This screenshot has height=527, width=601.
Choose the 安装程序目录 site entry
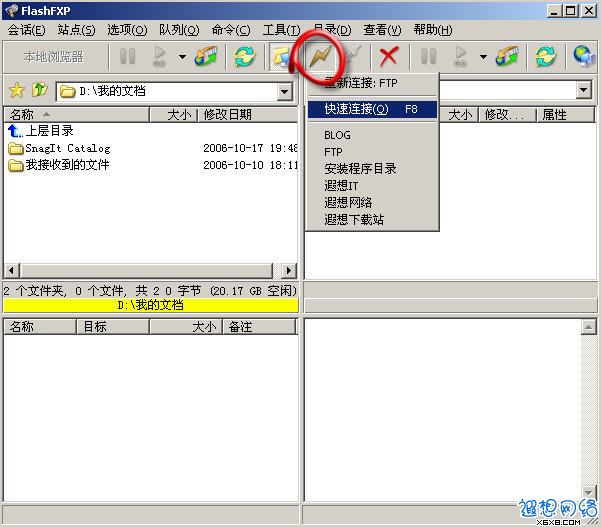372,169
